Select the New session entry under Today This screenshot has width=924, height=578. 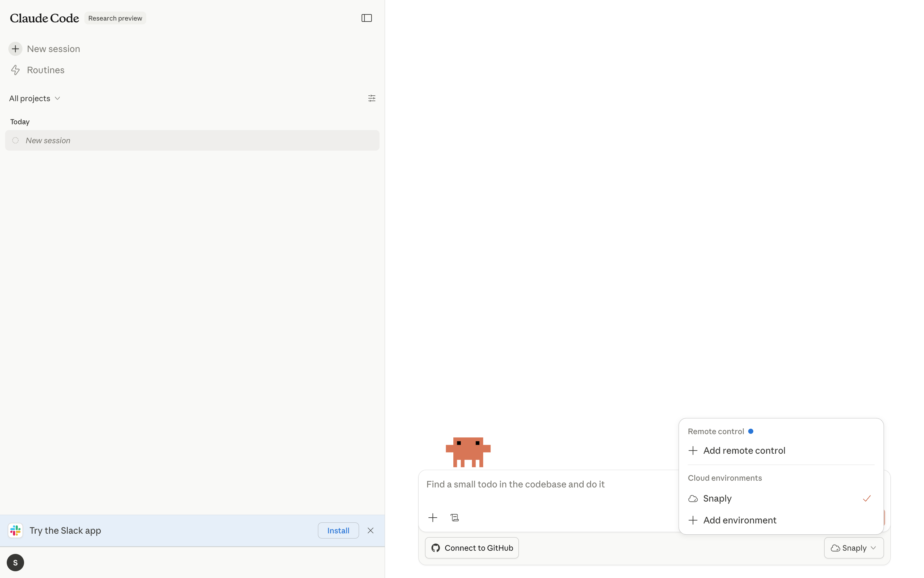[192, 140]
